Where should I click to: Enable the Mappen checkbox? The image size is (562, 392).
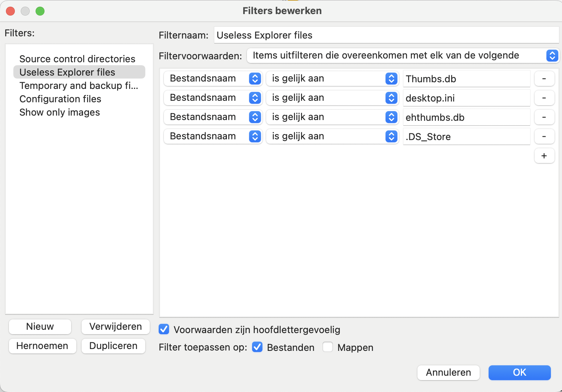tap(328, 347)
